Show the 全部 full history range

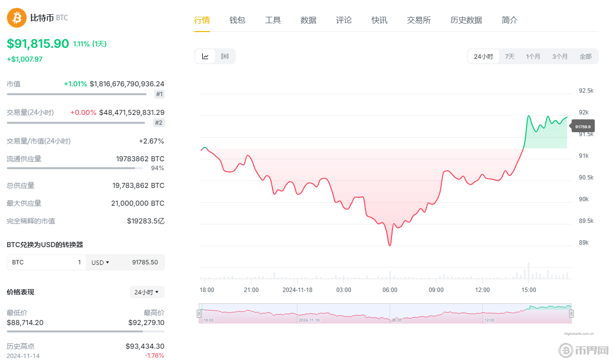(585, 56)
